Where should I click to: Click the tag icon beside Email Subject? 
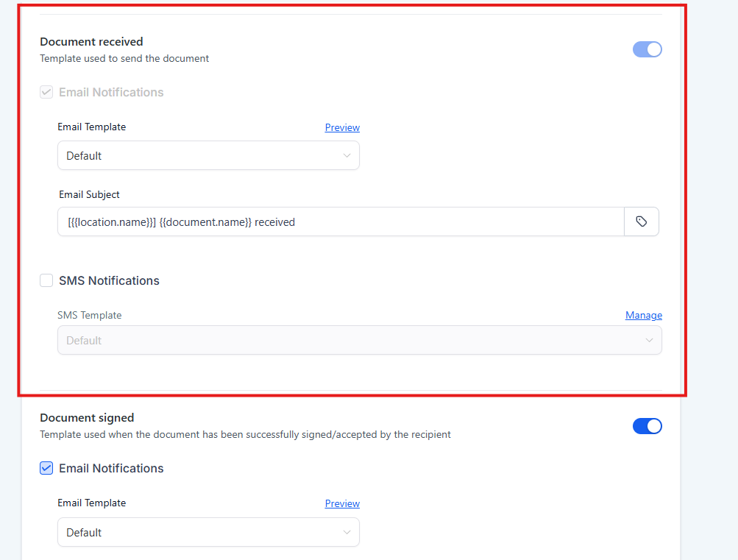point(641,221)
